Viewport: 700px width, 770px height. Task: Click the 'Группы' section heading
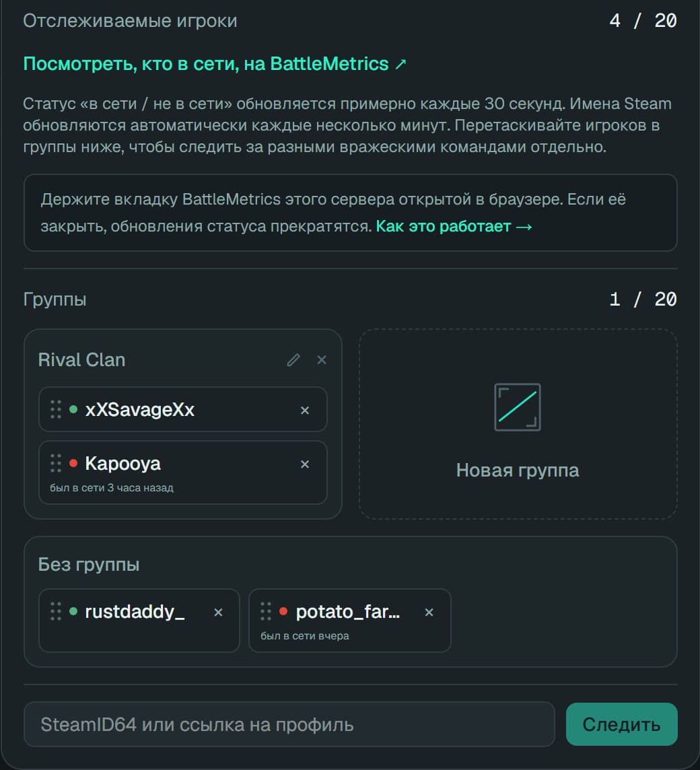(x=55, y=300)
